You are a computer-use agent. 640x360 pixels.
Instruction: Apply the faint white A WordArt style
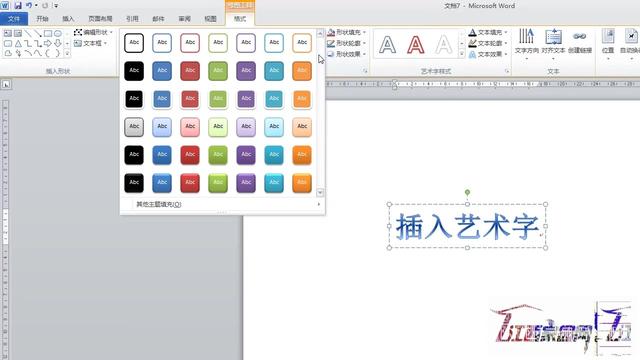(444, 44)
